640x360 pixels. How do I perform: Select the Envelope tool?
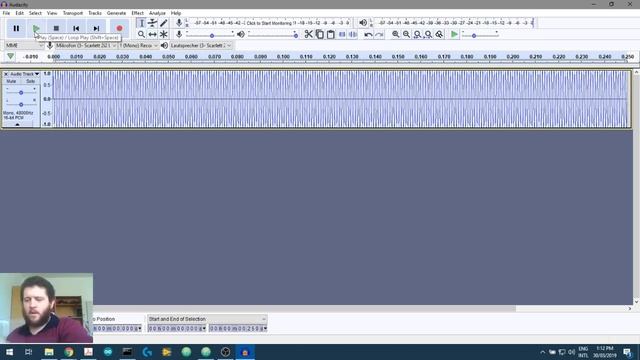point(152,23)
